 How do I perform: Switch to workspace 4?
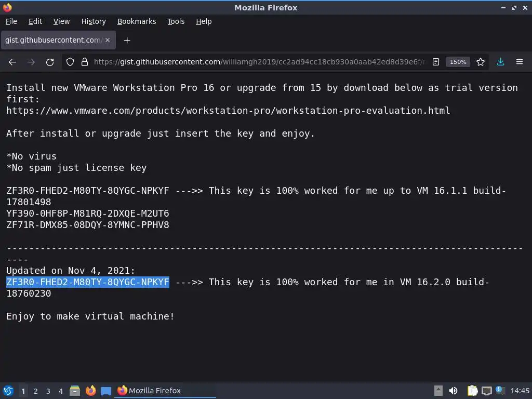[x=61, y=391]
